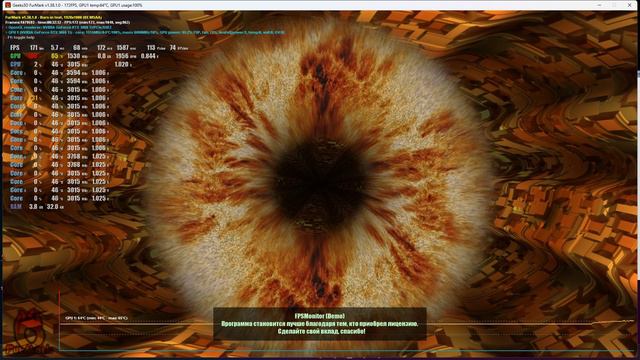Click the blue 'CPU' overlay label
640x360 pixels.
tap(15, 64)
